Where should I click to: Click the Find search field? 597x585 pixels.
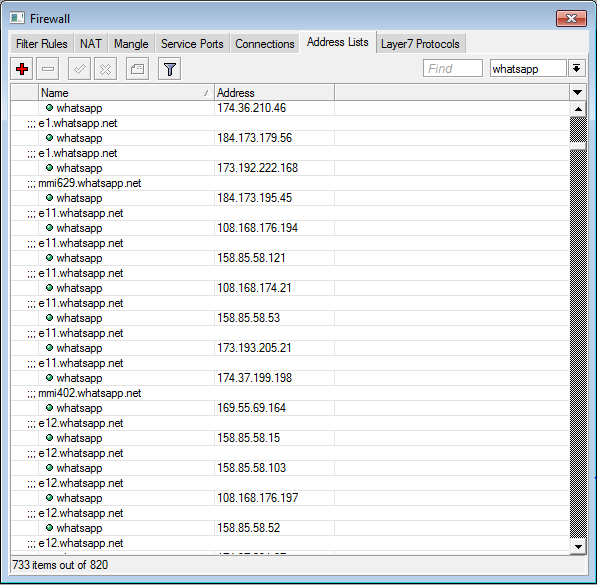pos(453,69)
